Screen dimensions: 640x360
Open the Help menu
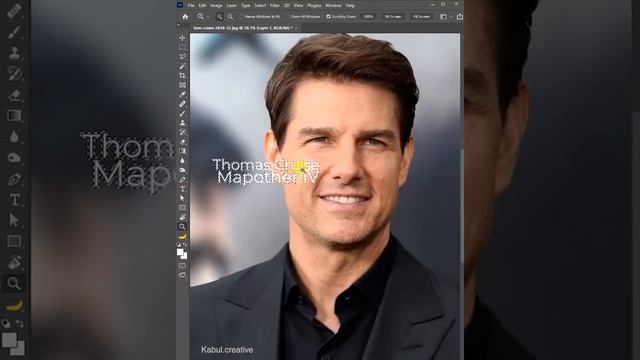[x=350, y=5]
